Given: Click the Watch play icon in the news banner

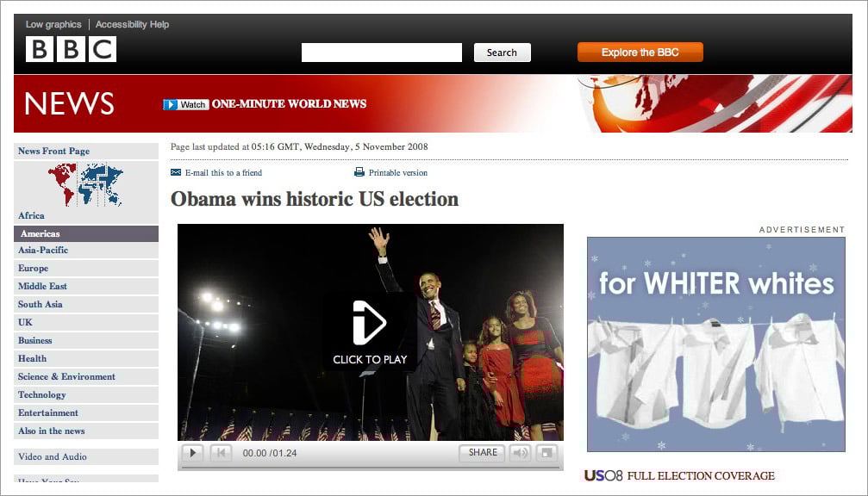Looking at the screenshot, I should coord(170,104).
